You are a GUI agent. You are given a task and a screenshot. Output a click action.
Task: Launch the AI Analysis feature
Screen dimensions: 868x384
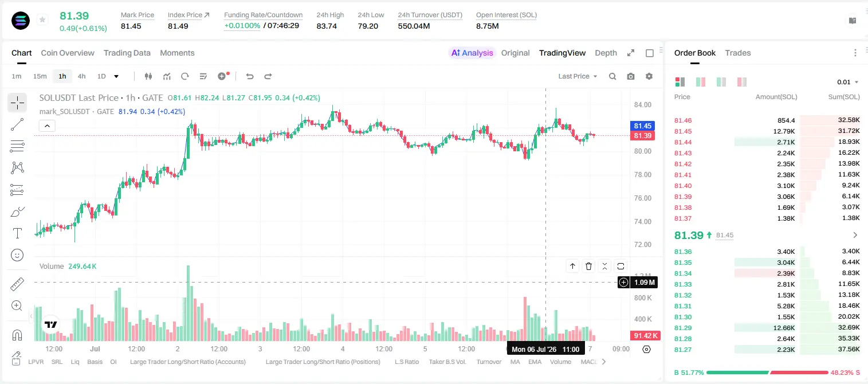(472, 53)
